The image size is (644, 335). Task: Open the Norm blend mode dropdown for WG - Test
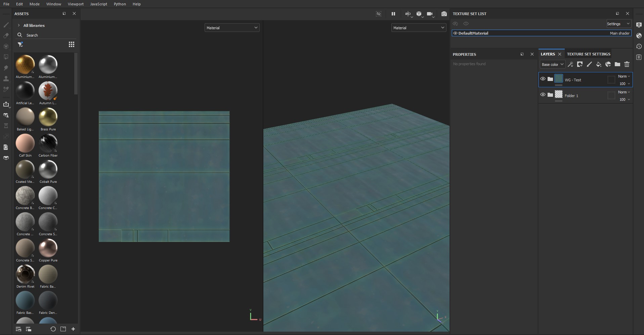(x=624, y=76)
